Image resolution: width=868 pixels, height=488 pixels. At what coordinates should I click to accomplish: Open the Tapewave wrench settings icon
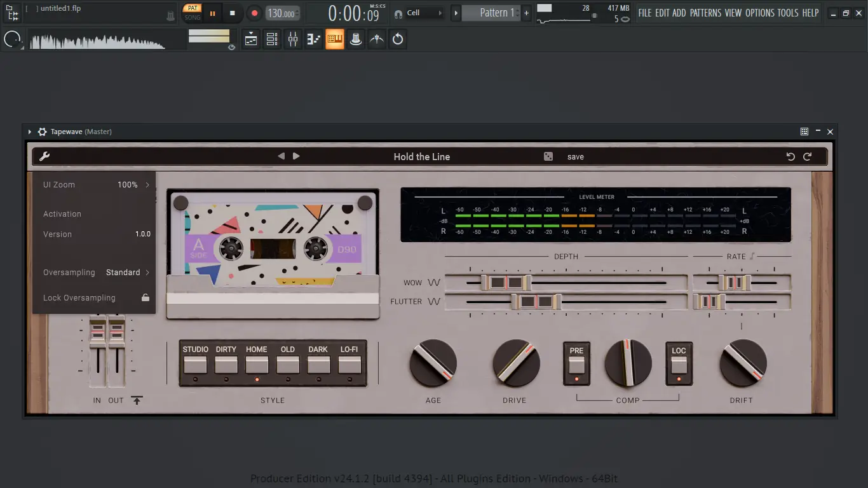[44, 156]
